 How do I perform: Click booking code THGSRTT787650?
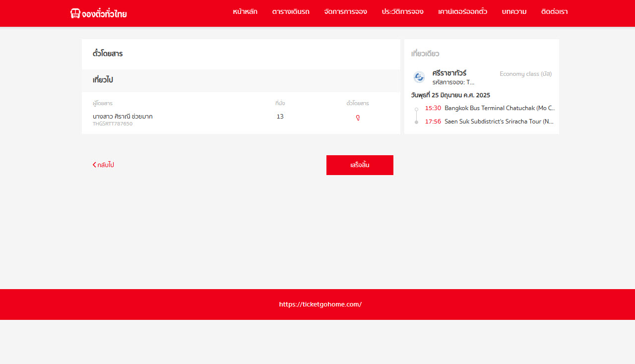point(113,124)
